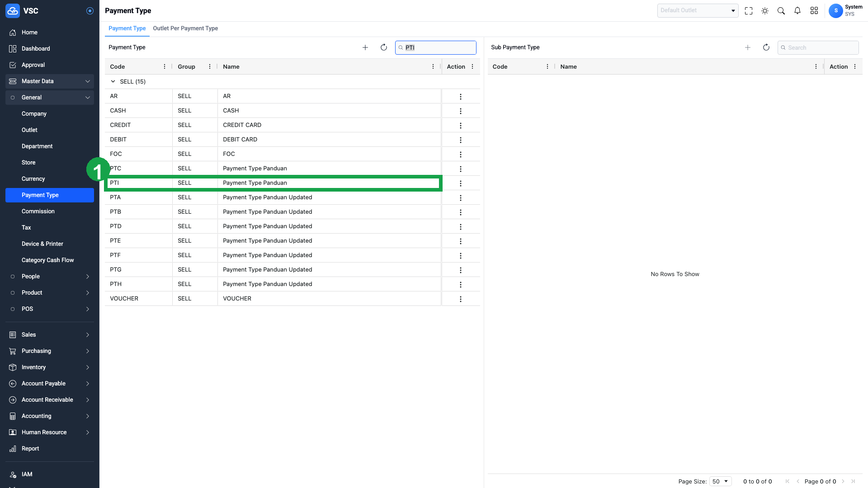The width and height of the screenshot is (868, 488).
Task: Open Approval from sidebar
Action: click(x=50, y=65)
